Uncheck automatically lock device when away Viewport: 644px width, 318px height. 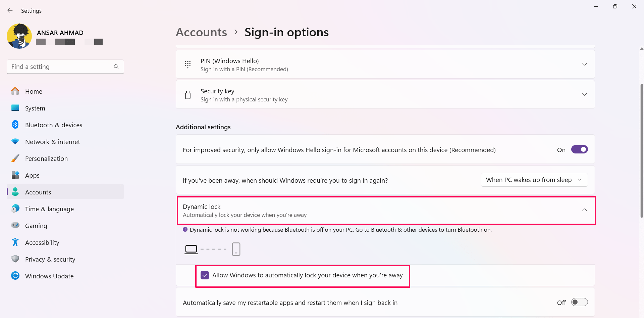click(205, 275)
